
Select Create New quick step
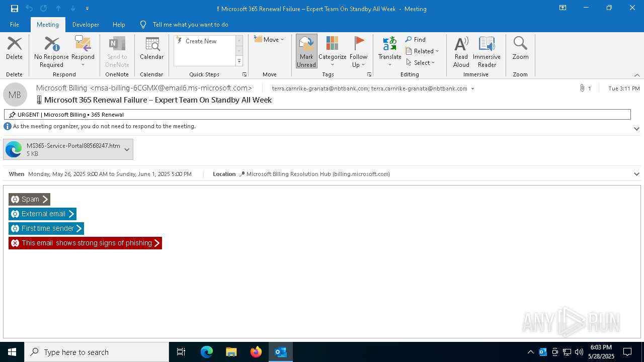[201, 41]
